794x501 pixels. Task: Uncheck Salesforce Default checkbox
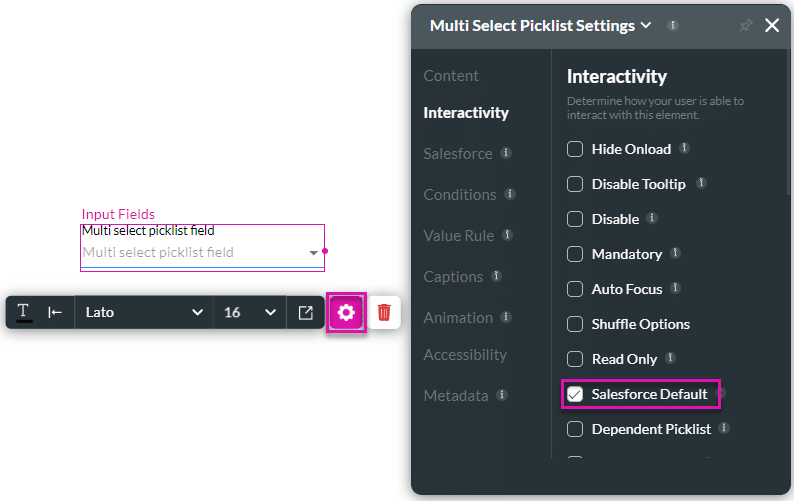[x=575, y=394]
